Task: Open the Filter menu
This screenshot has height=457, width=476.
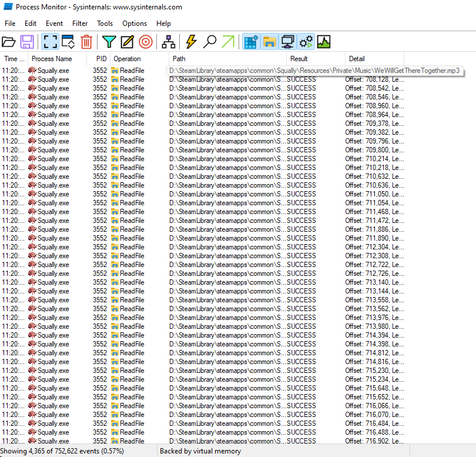Action: tap(80, 24)
